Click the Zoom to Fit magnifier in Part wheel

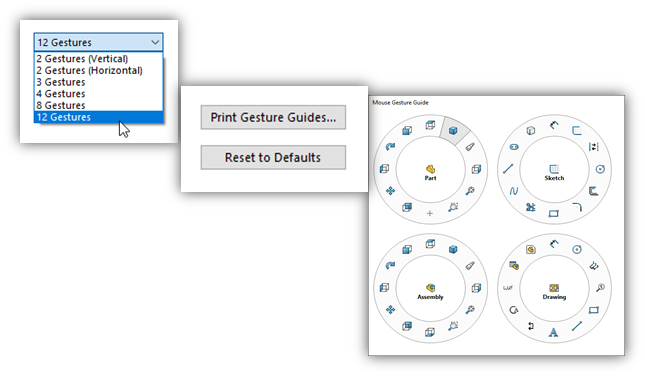(470, 191)
